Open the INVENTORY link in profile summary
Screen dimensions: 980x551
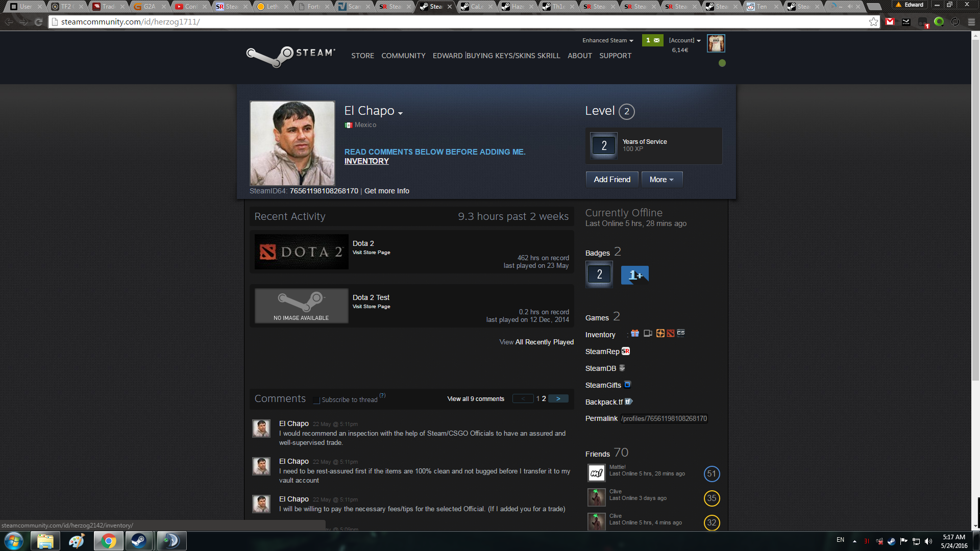point(366,161)
